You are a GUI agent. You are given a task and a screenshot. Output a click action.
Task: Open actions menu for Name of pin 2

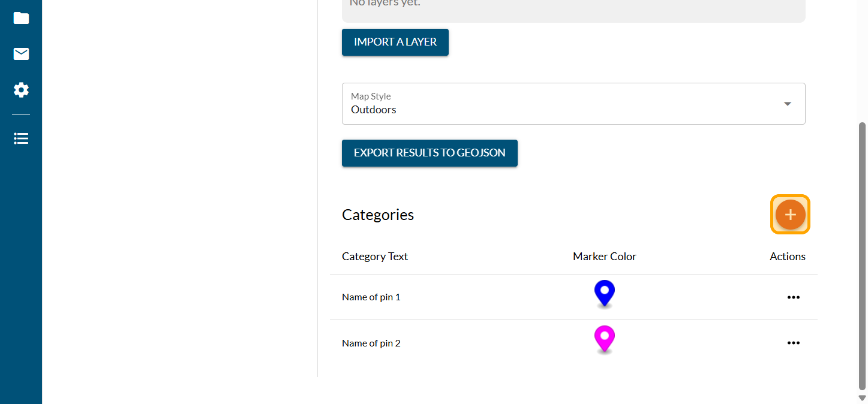click(x=793, y=343)
